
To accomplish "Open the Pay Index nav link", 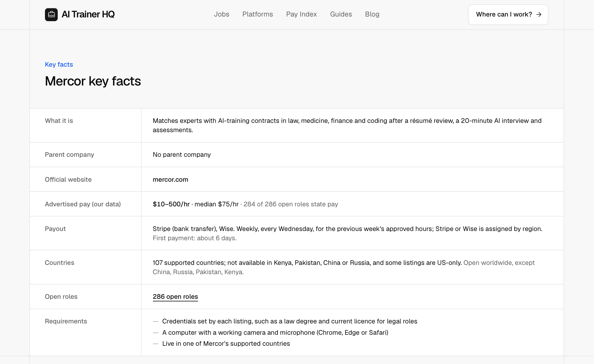I will click(301, 14).
